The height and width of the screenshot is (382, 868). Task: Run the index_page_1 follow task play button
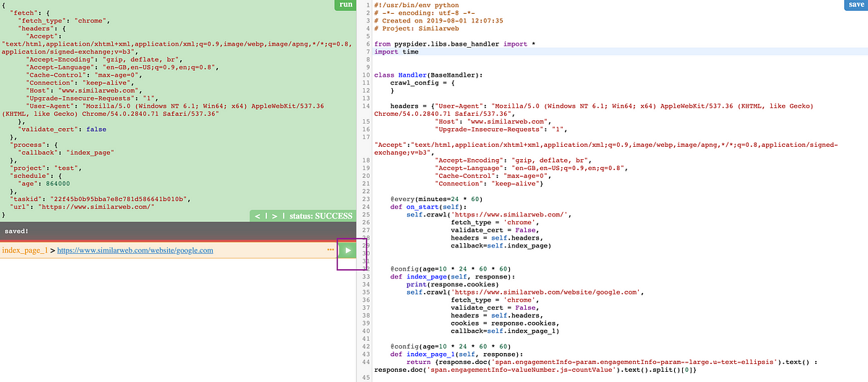pyautogui.click(x=348, y=250)
